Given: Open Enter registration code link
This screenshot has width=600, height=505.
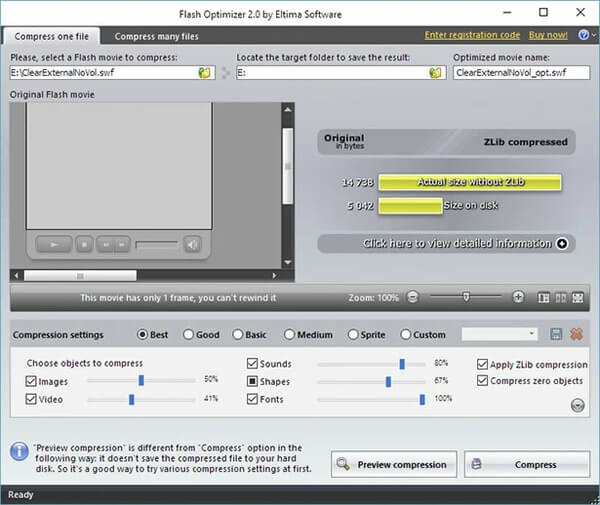Looking at the screenshot, I should tap(472, 35).
